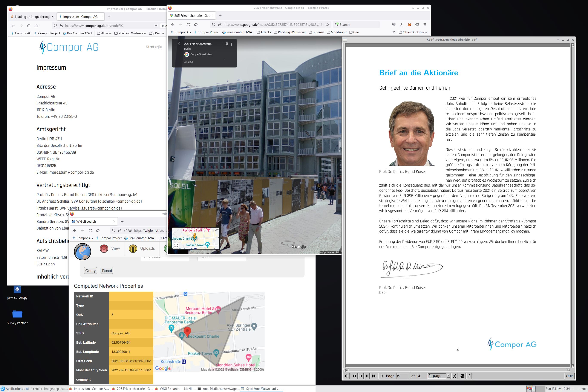Image resolution: width=588 pixels, height=392 pixels.
Task: Open Phishing Webserver folder in Maps window
Action: (x=290, y=32)
